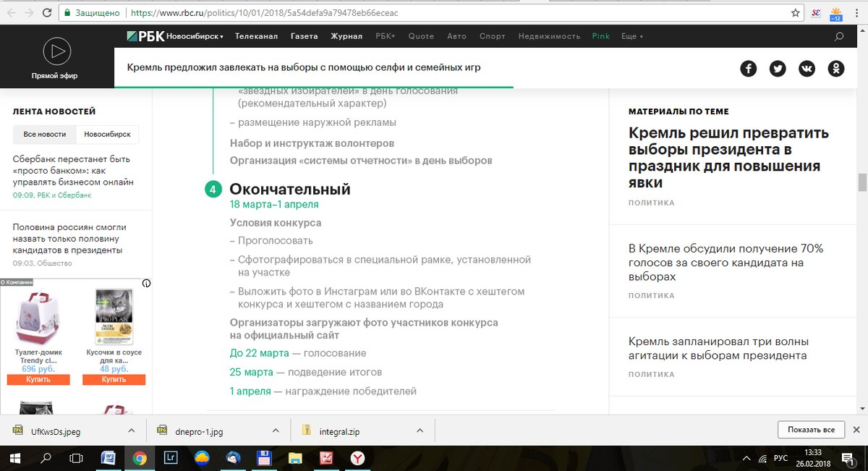Screen dimensions: 868x471
Task: Bookmark the page with the star icon
Action: tap(793, 12)
